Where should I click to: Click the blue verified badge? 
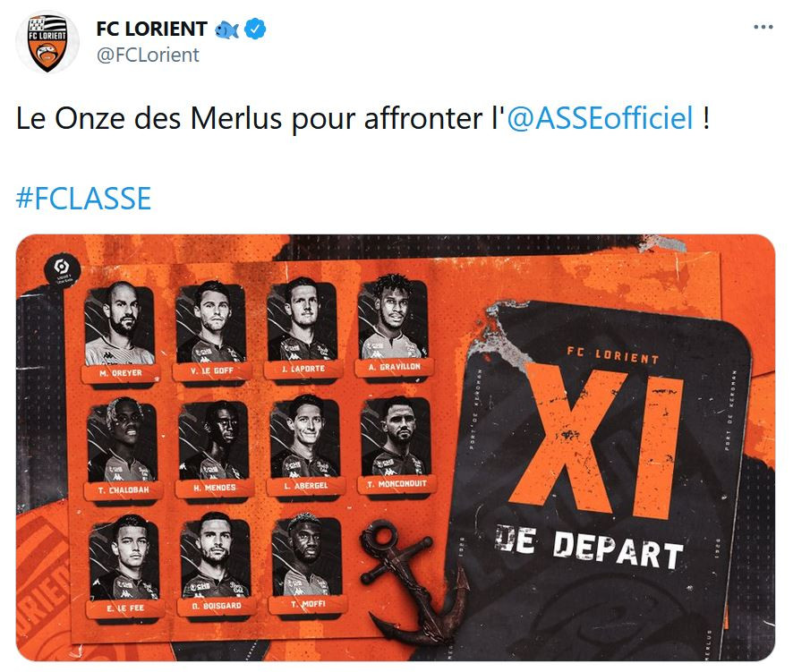coord(255,29)
